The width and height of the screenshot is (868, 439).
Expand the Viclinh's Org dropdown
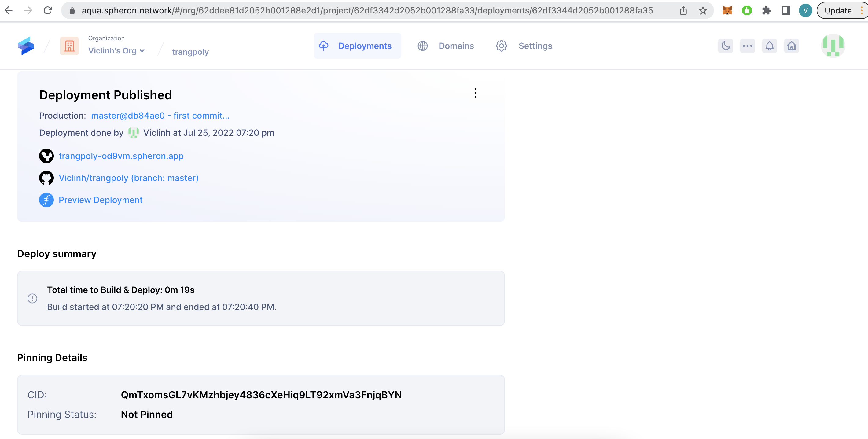click(x=116, y=51)
